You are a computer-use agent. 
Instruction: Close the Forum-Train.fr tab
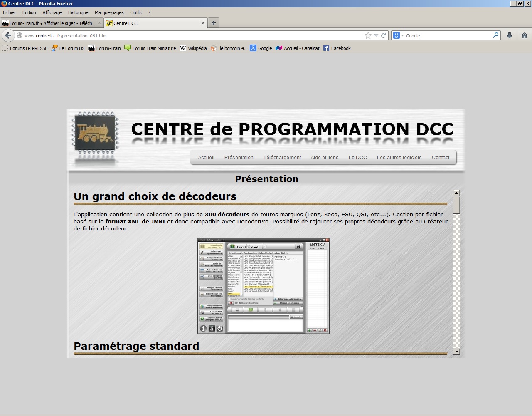tap(99, 23)
